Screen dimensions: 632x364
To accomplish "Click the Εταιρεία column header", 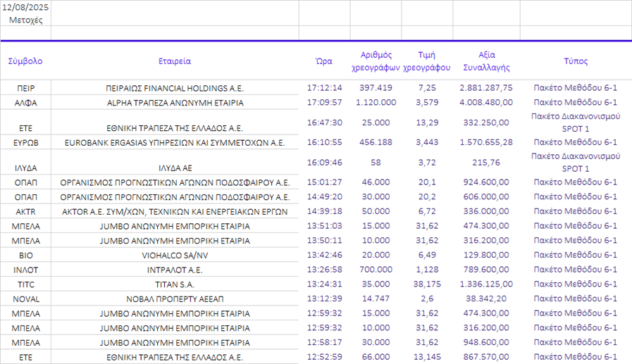I will tap(175, 61).
